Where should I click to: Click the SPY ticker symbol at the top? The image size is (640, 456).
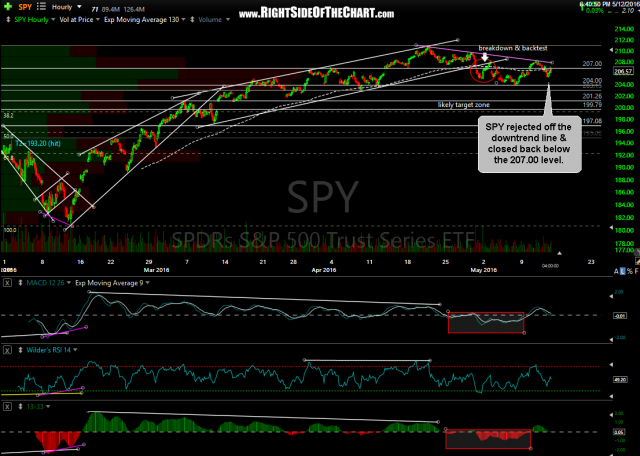[x=25, y=7]
